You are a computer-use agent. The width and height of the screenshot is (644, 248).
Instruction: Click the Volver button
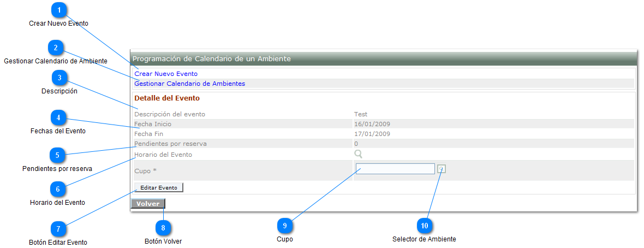[148, 204]
